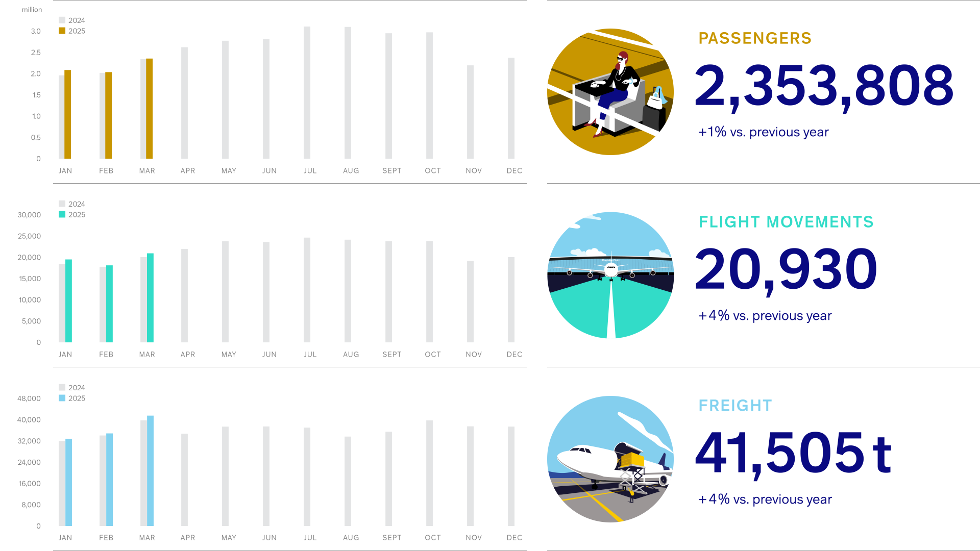Click the cargo plane freight illustration
Image resolution: width=980 pixels, height=551 pixels.
pyautogui.click(x=610, y=459)
